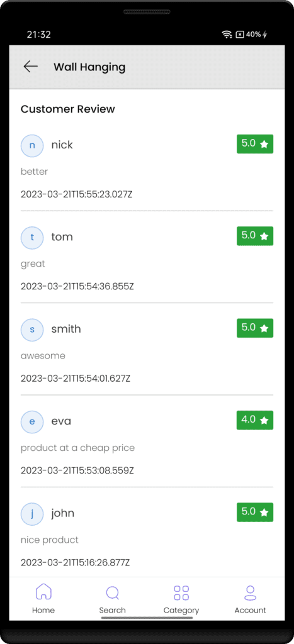
Task: Select smith's avatar icon
Action: click(32, 330)
